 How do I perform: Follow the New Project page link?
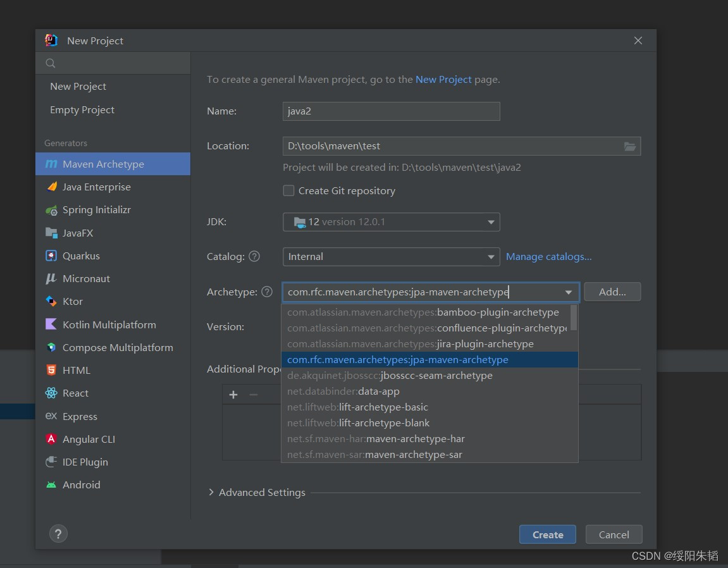coord(443,80)
